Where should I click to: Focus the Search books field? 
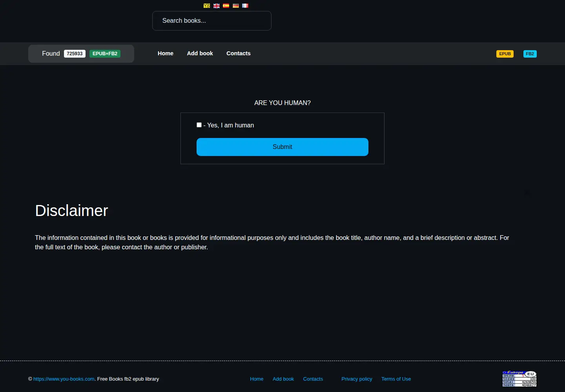[212, 21]
